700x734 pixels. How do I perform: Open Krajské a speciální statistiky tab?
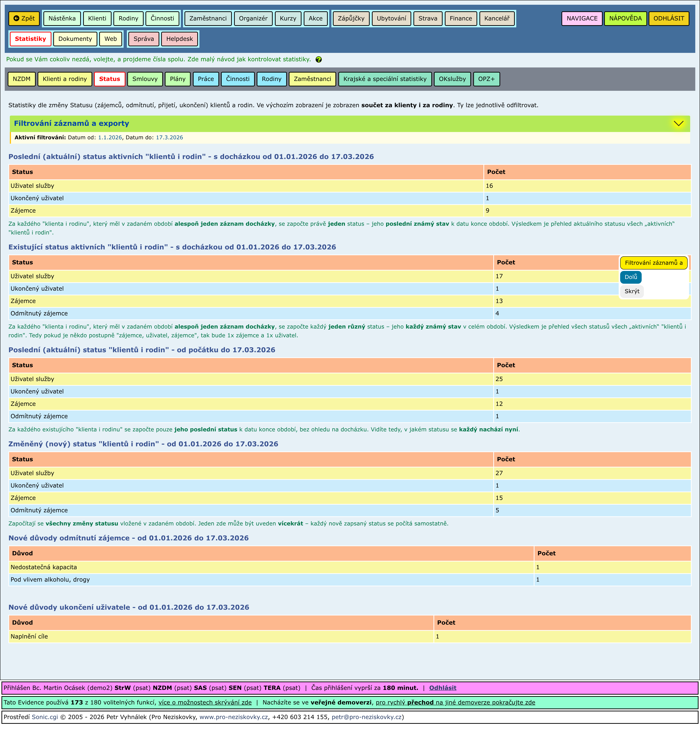point(384,79)
